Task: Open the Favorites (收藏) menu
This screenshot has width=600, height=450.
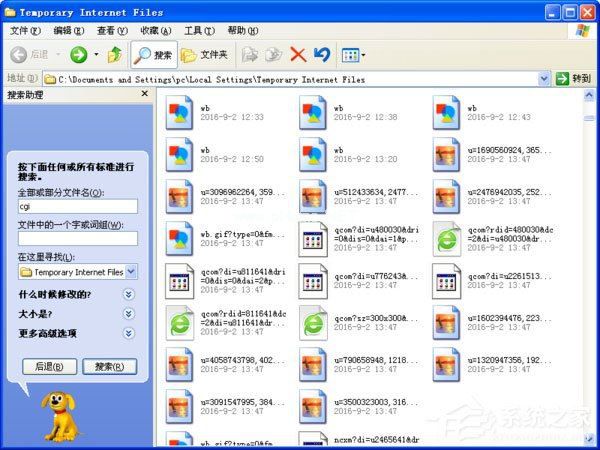Action: coord(156,31)
